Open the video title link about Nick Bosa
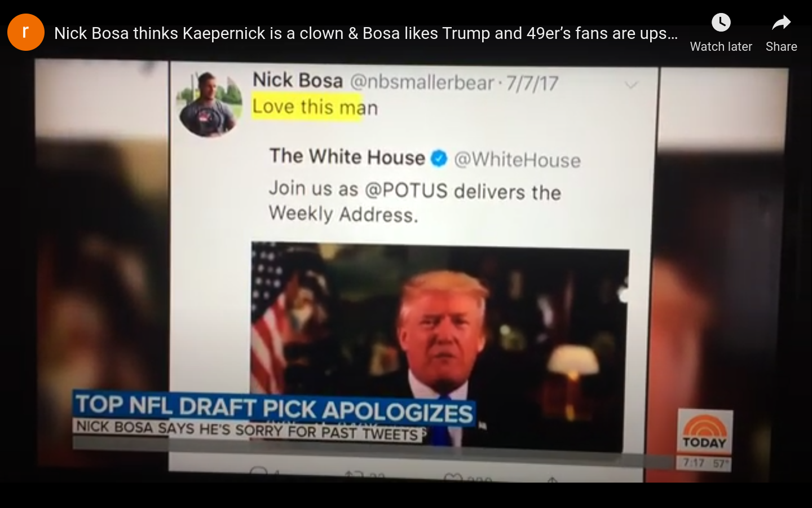812x508 pixels. click(366, 33)
